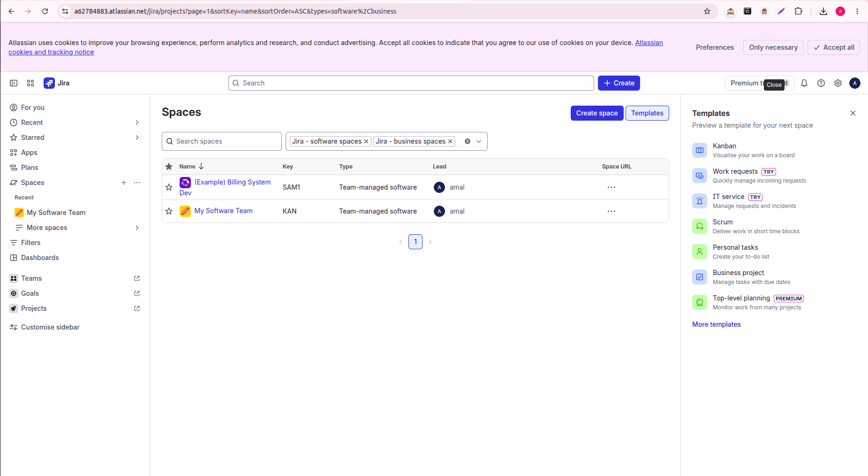Focus the Search spaces field
The image size is (868, 476).
[222, 141]
